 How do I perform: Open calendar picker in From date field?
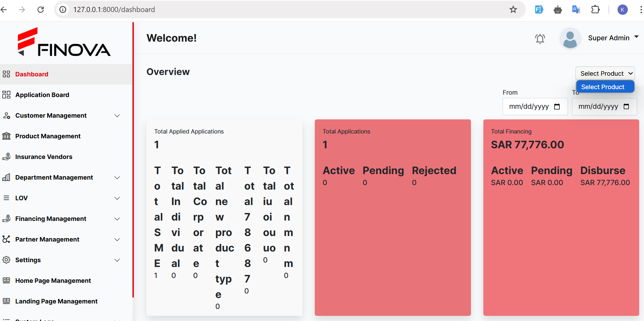[557, 107]
